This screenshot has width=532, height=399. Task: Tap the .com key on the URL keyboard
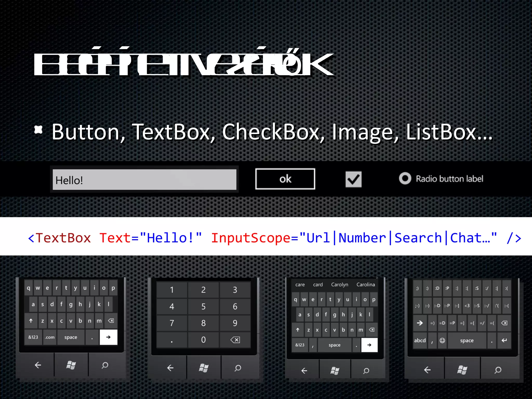coord(50,337)
